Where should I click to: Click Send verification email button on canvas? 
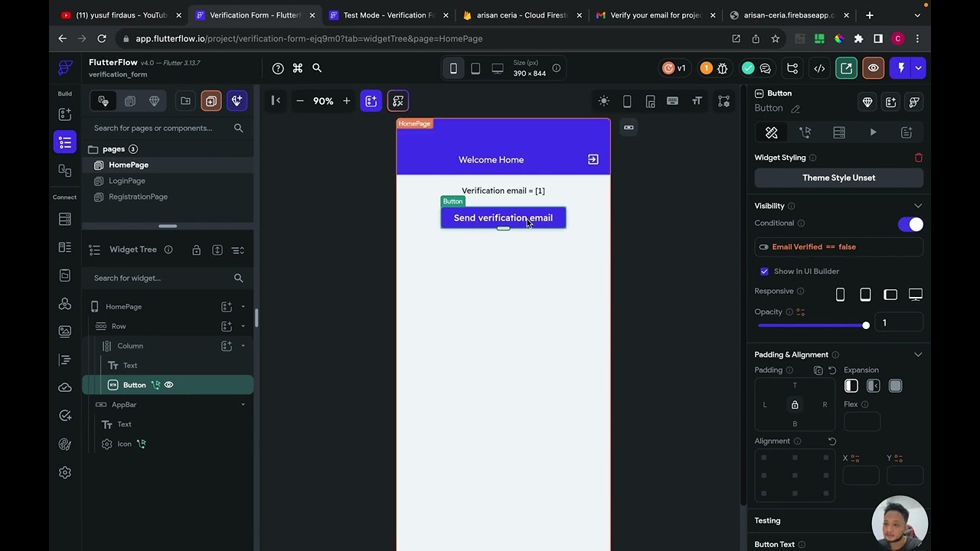pyautogui.click(x=503, y=218)
